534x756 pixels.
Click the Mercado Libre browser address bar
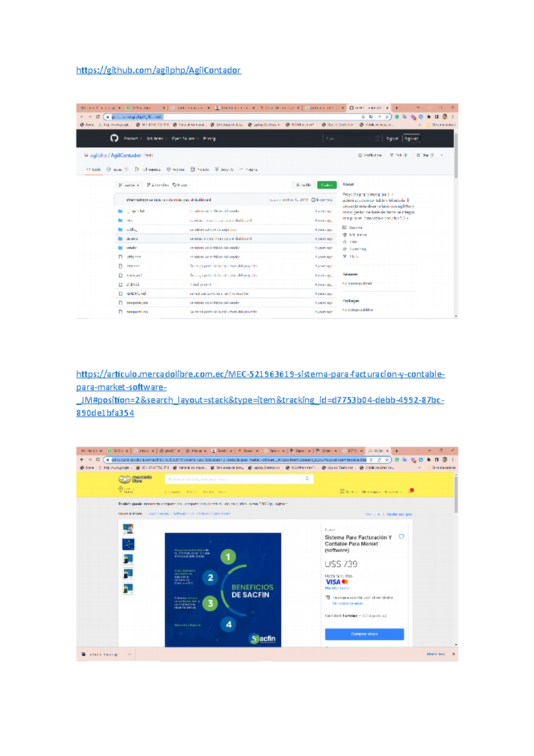click(x=247, y=460)
